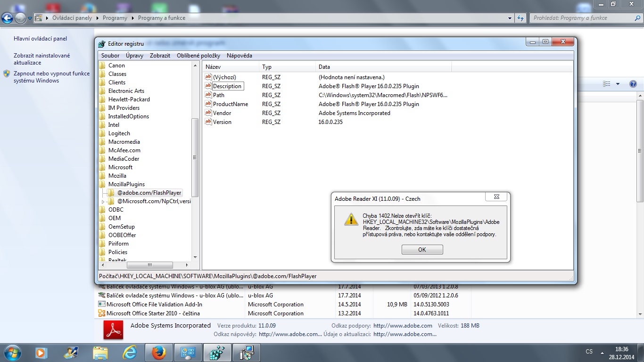Image resolution: width=644 pixels, height=362 pixels.
Task: Launch Internet Explorer from the taskbar
Action: (x=130, y=353)
